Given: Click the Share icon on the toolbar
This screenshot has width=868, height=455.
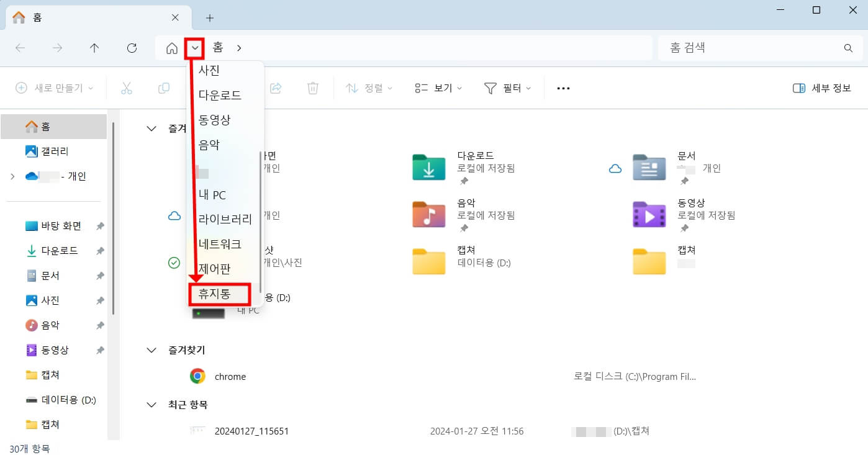Looking at the screenshot, I should point(276,88).
